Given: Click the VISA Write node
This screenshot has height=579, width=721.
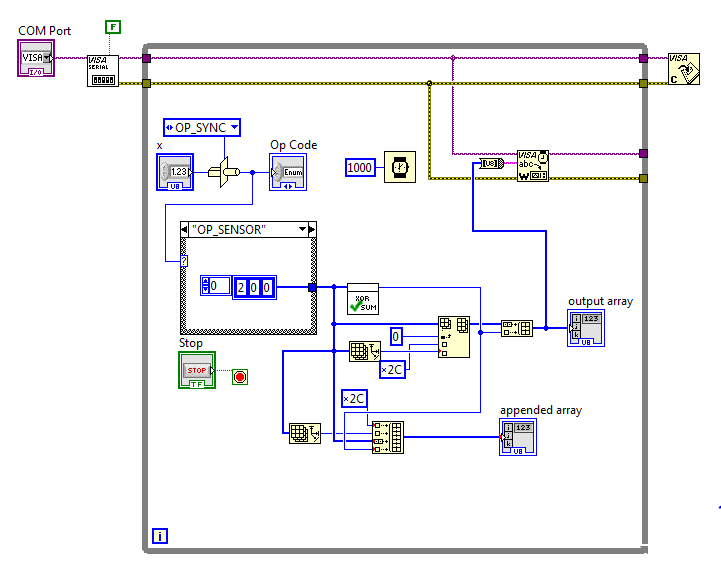Looking at the screenshot, I should 532,166.
